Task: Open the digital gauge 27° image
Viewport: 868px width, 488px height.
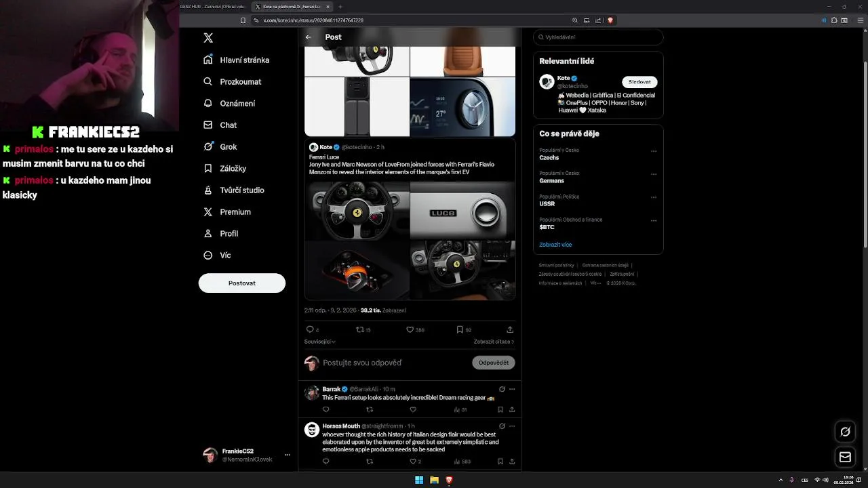Action: [x=462, y=107]
